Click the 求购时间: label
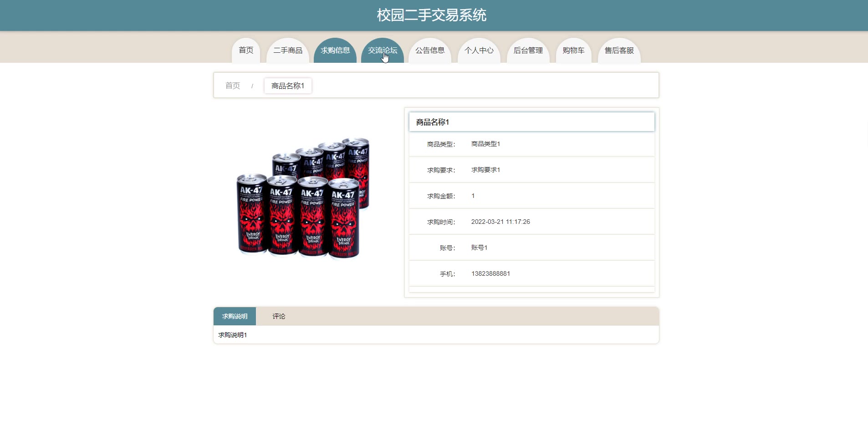This screenshot has height=425, width=868. pyautogui.click(x=441, y=222)
